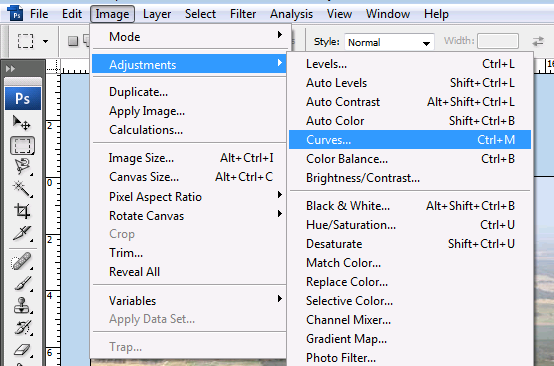554x366 pixels.
Task: Apply Auto Color
Action: point(410,121)
